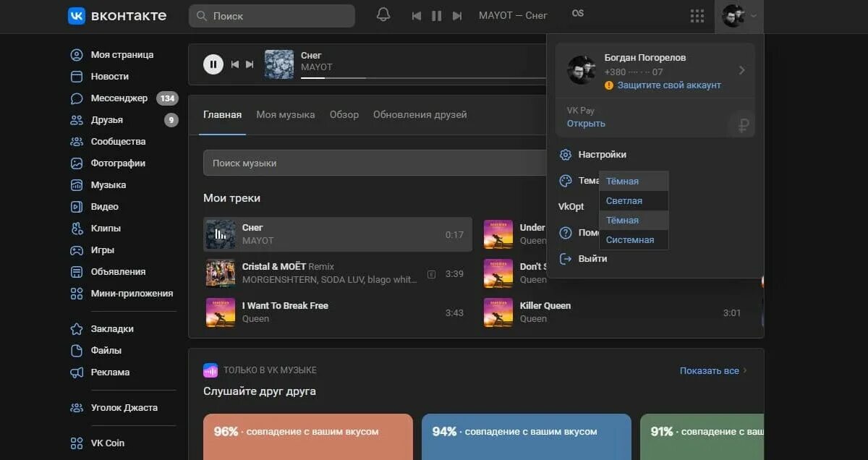The width and height of the screenshot is (868, 460).
Task: Switch to the Главная tab
Action: pos(222,115)
